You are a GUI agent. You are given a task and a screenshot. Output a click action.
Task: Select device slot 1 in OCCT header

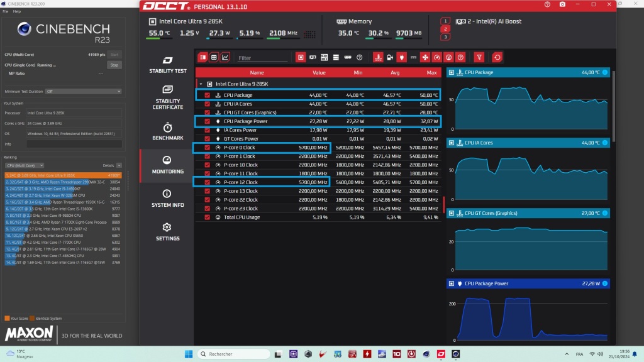click(445, 21)
